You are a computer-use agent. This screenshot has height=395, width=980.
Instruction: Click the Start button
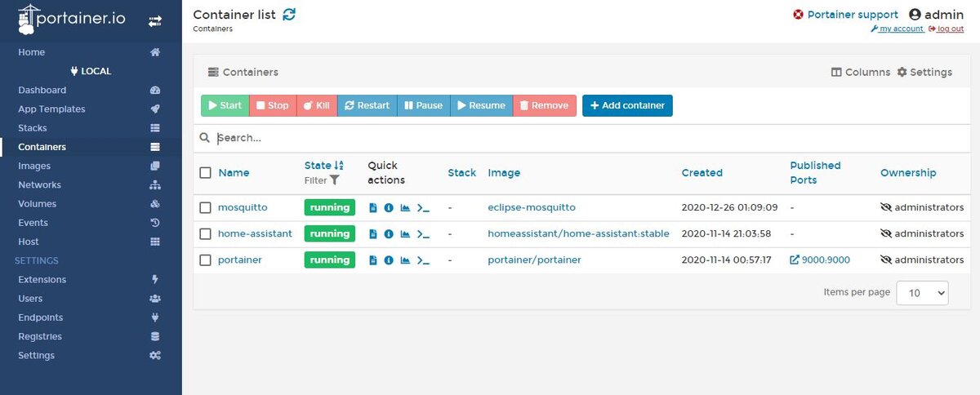[x=225, y=106]
